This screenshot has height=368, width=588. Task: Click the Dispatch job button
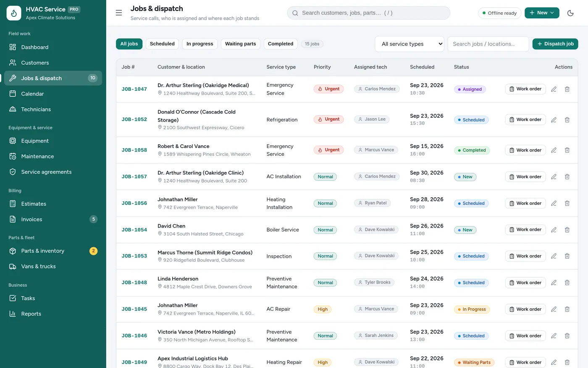click(555, 44)
